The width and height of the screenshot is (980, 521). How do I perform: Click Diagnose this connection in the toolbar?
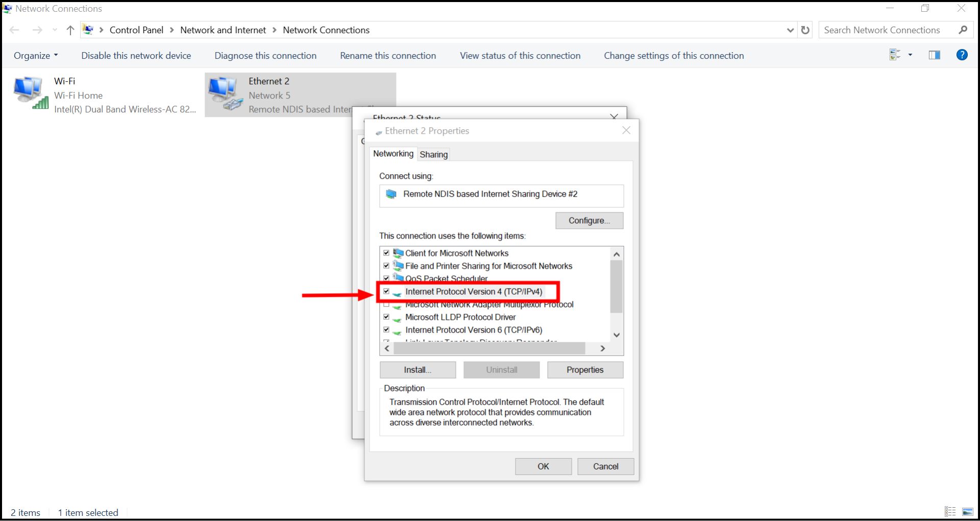coord(265,55)
